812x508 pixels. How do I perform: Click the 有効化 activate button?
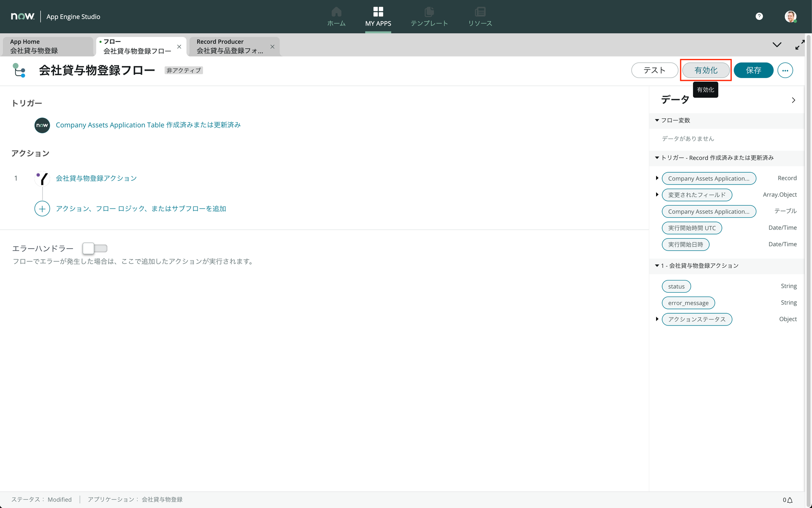click(x=706, y=70)
